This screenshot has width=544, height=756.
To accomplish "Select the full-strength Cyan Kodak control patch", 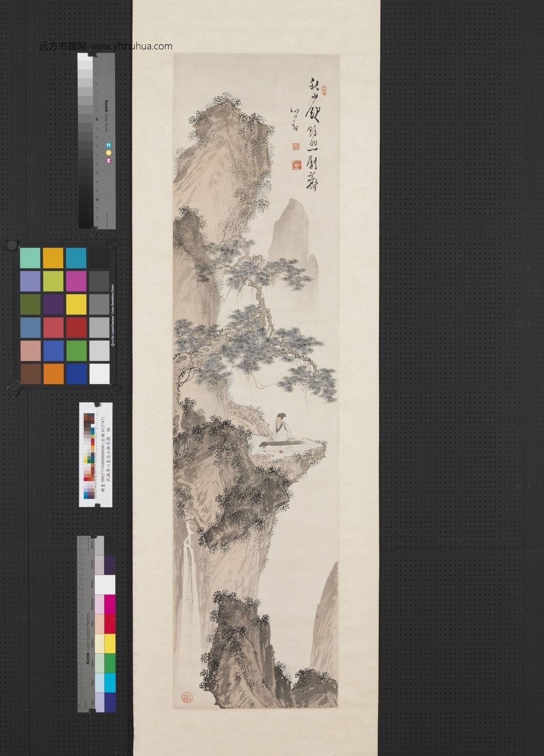I will tap(110, 682).
